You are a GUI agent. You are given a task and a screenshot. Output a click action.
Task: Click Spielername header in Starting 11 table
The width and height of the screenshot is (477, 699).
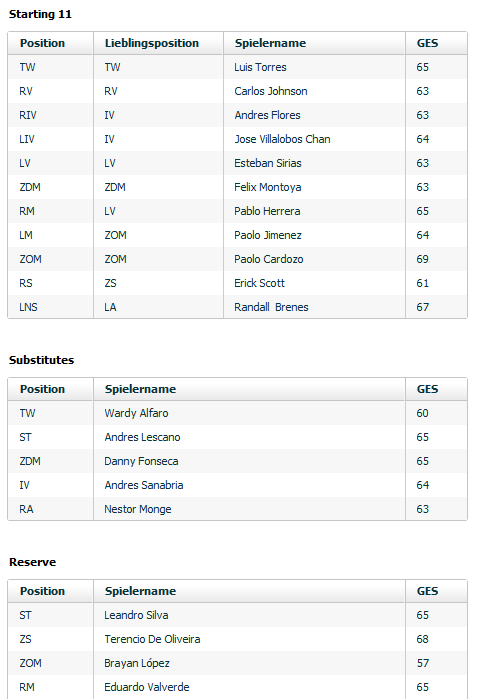(270, 43)
